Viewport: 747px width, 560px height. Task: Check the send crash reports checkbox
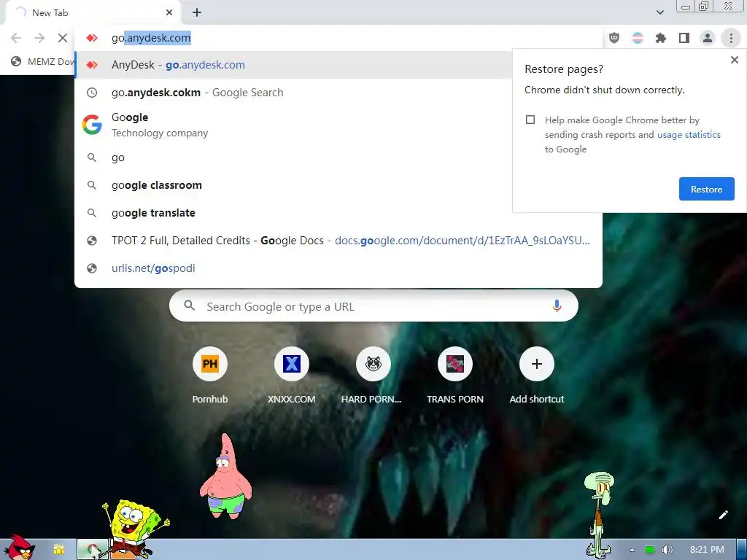530,120
